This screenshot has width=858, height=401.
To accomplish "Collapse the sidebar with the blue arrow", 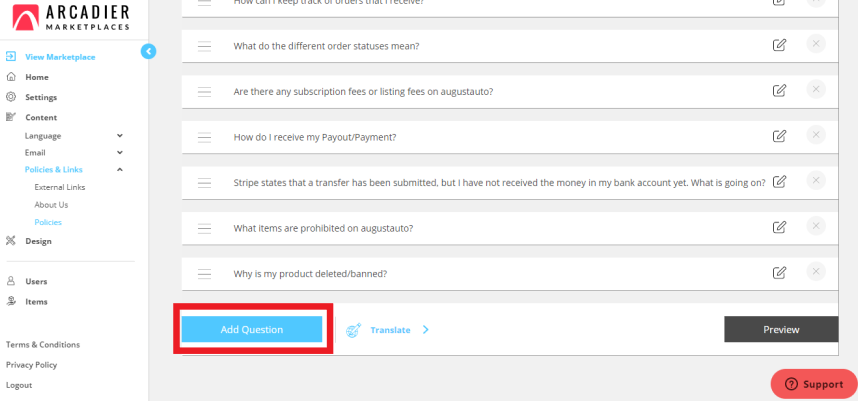I will (148, 51).
